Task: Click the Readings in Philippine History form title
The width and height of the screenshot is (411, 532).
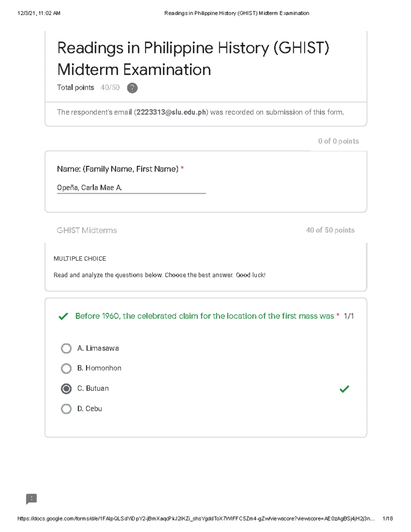Action: click(193, 59)
